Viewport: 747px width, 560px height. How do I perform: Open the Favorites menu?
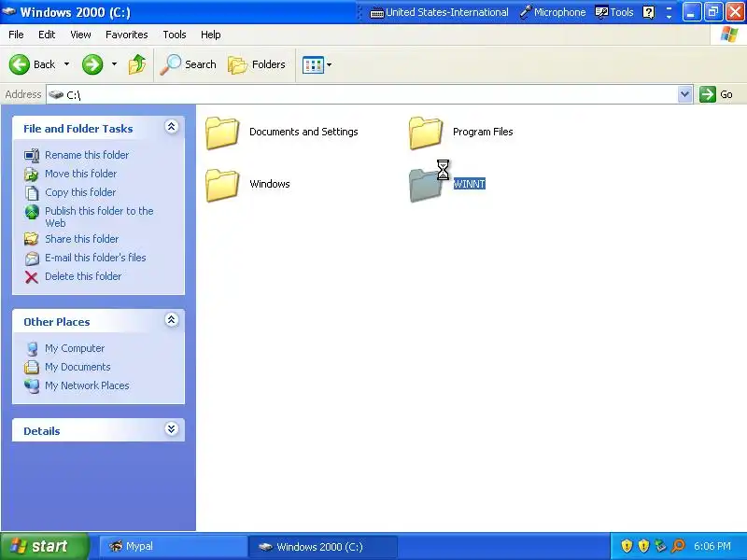click(x=127, y=35)
